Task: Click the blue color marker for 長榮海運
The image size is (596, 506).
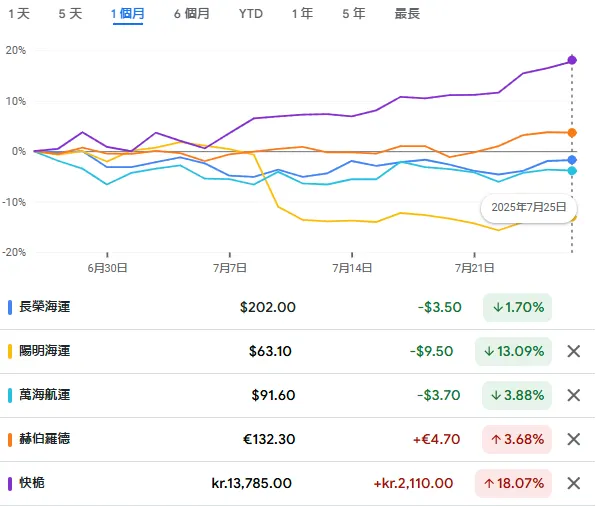Action: coord(10,307)
